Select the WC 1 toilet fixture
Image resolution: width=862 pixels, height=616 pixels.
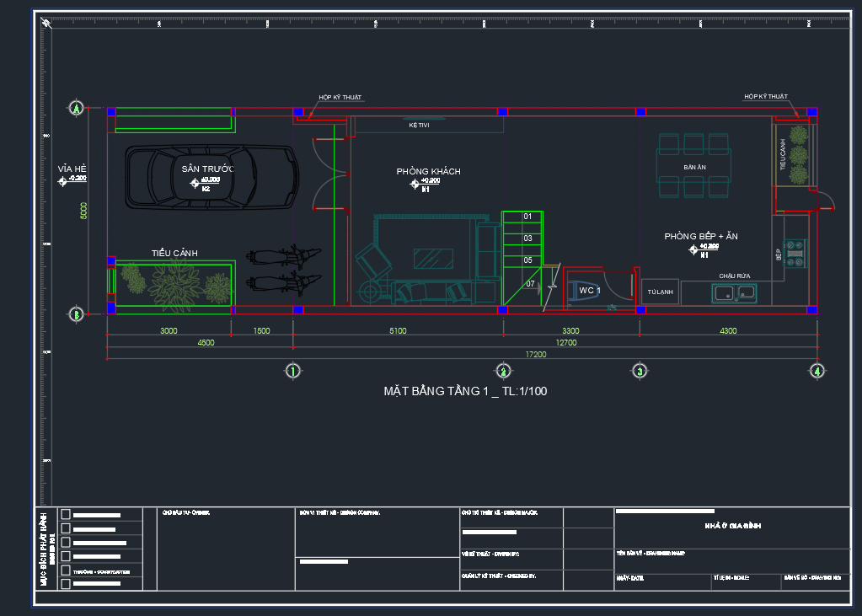pyautogui.click(x=590, y=291)
